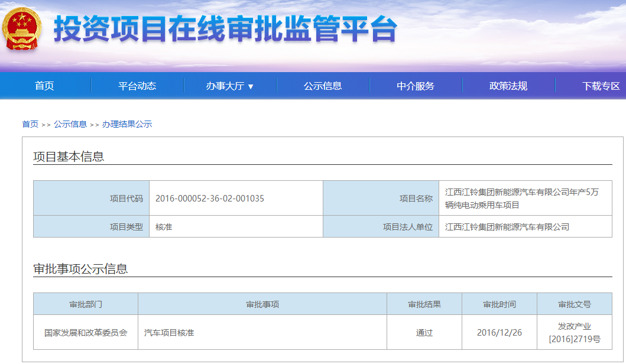Click the 审批结果 cell showing 通过

click(423, 332)
